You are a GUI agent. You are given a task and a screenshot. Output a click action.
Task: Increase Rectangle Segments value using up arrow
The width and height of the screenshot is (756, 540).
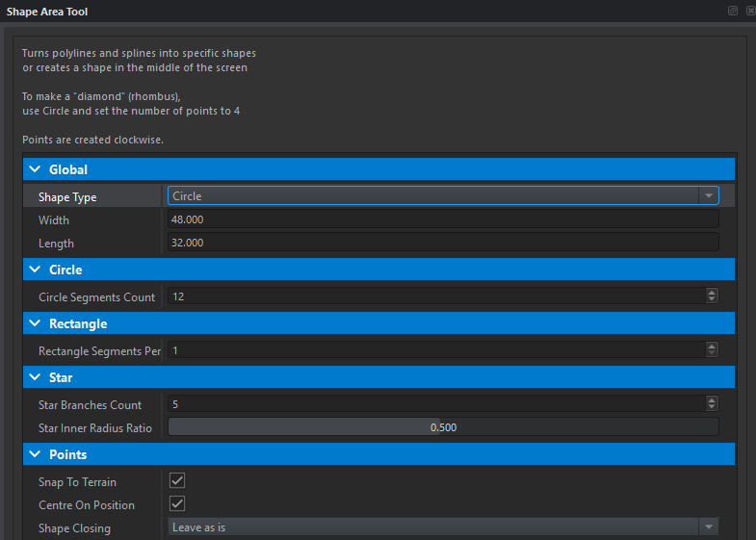click(x=712, y=347)
